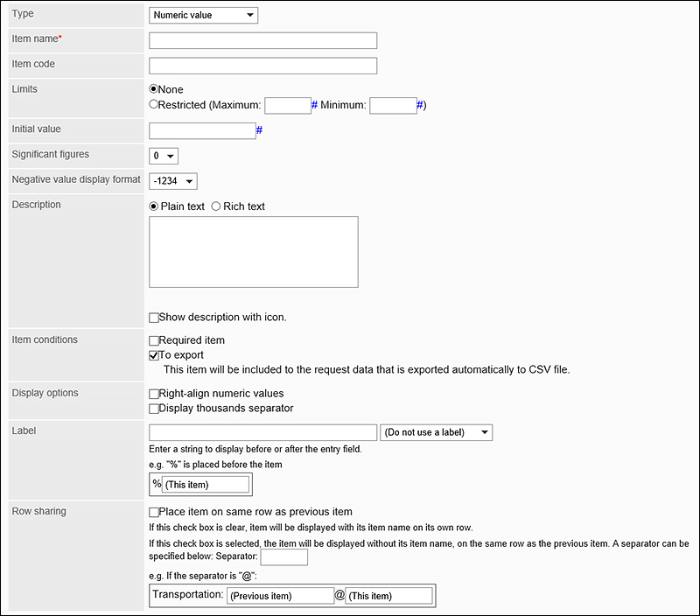Open the Significant figures dropdown
This screenshot has height=616, width=700.
point(164,156)
